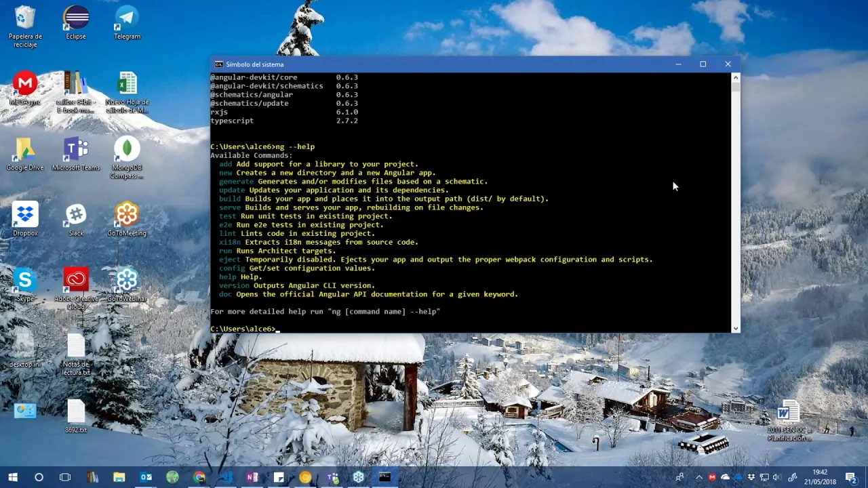Select the calibre 64bit desktop shortcut
Viewport: 868px width, 488px height.
[76, 92]
